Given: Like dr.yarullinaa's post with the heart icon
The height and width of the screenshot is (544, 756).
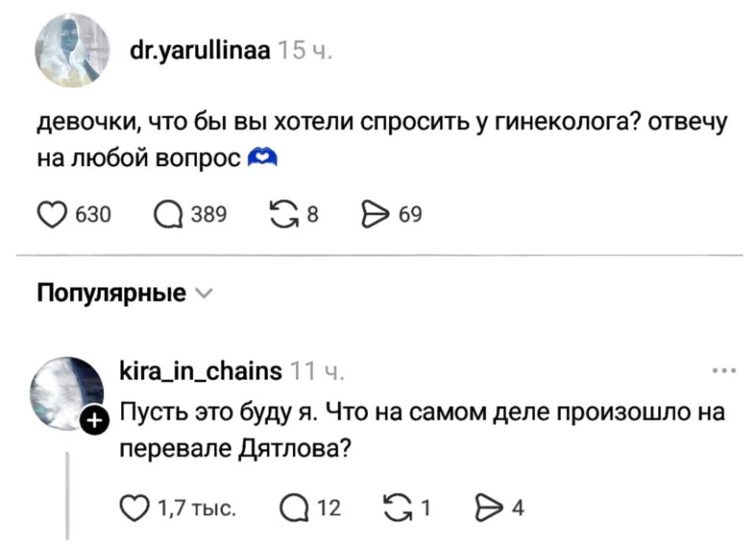Looking at the screenshot, I should tap(52, 212).
